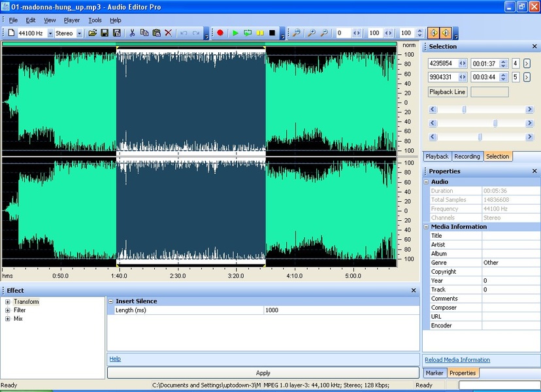Click the New file icon
Screen dimensions: 541x392
(11, 33)
